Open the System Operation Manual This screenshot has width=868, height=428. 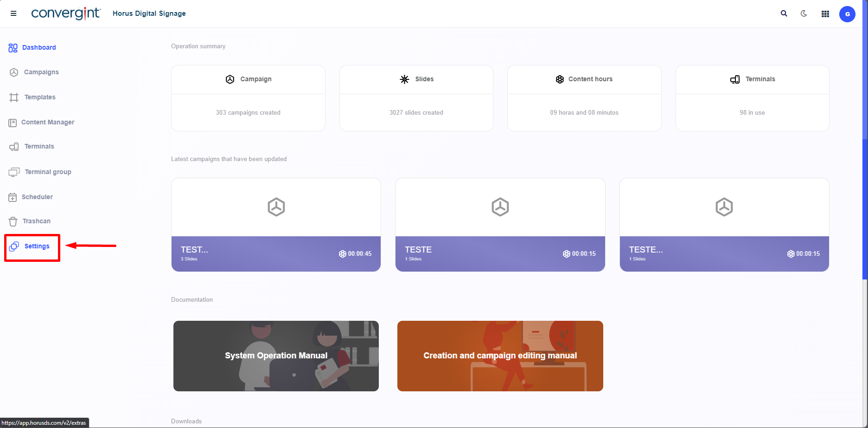click(276, 356)
